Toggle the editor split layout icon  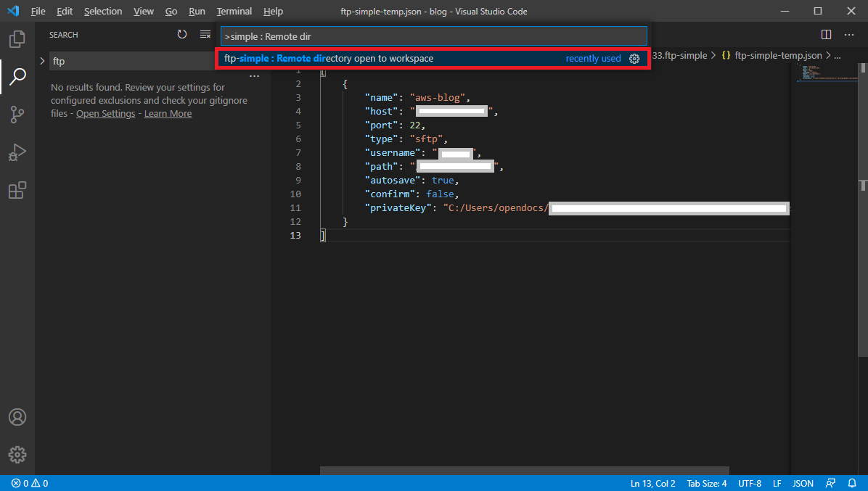(x=825, y=34)
